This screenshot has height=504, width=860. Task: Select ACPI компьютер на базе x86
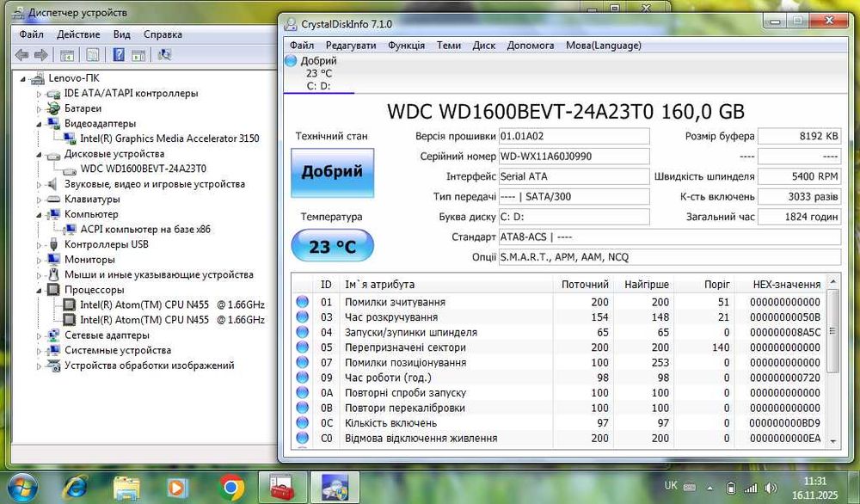click(x=145, y=230)
